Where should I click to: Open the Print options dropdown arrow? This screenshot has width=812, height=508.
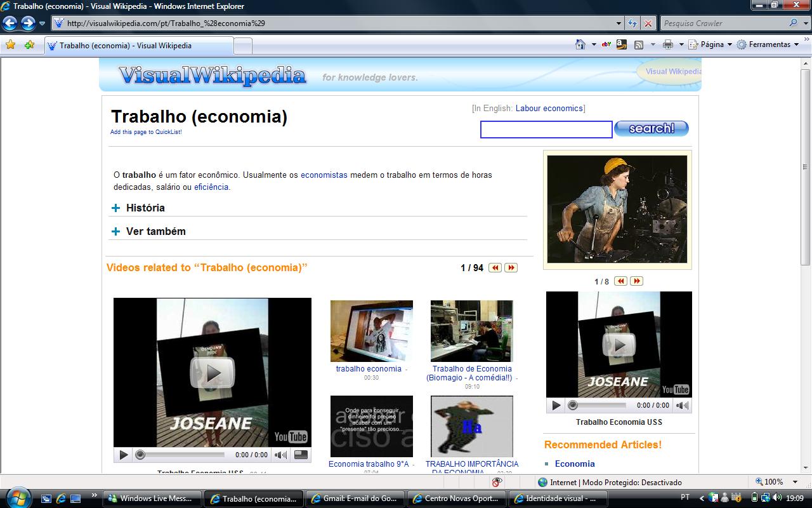pyautogui.click(x=681, y=44)
